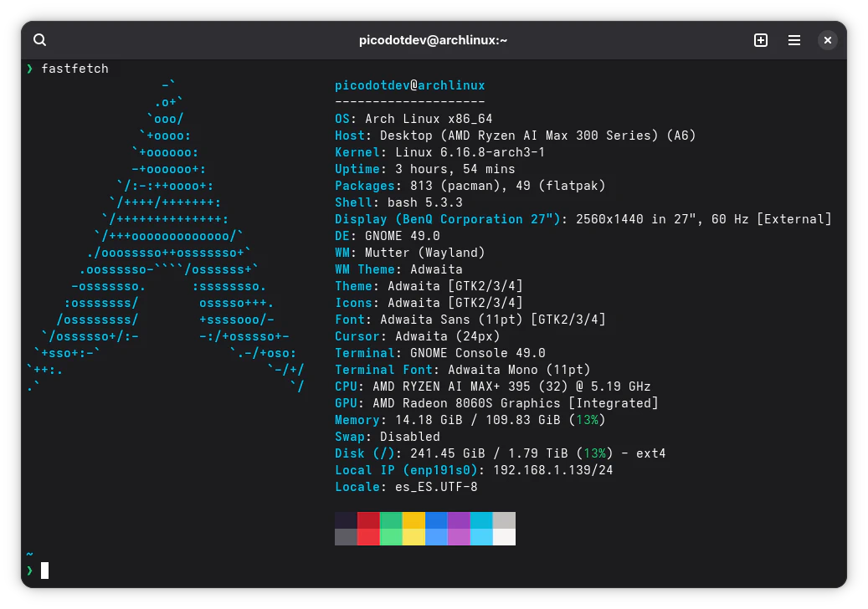Click the search magnifier icon in header bar

(39, 40)
